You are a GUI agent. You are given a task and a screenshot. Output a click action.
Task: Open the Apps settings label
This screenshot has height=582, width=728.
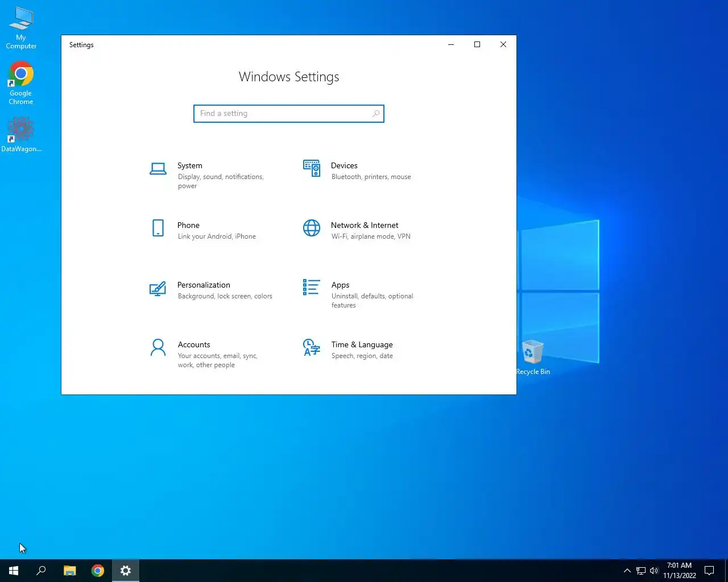pos(340,285)
